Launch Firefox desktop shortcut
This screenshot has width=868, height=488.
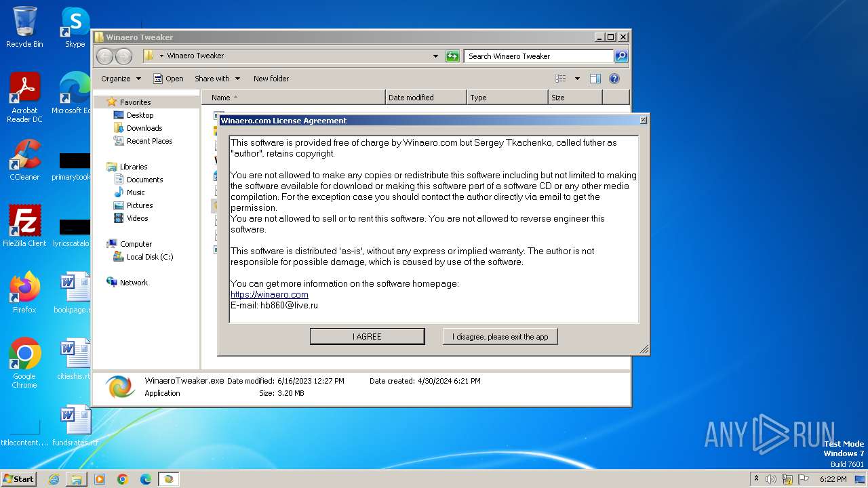point(24,293)
